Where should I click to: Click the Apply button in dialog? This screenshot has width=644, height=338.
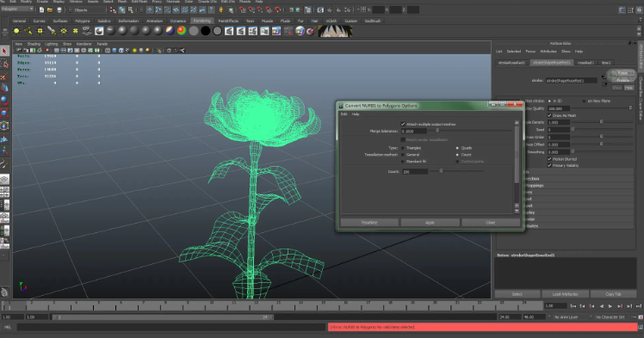click(x=430, y=223)
